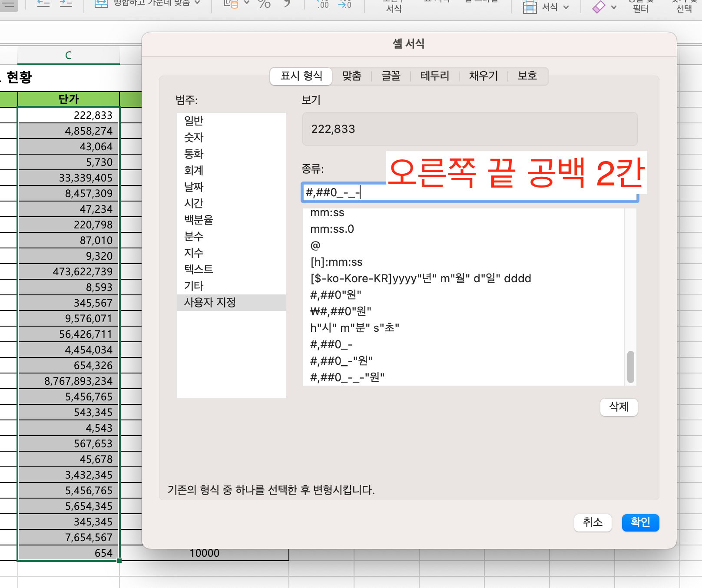702x588 pixels.
Task: Choose the ₩#,##0"원" format
Action: pyautogui.click(x=464, y=312)
